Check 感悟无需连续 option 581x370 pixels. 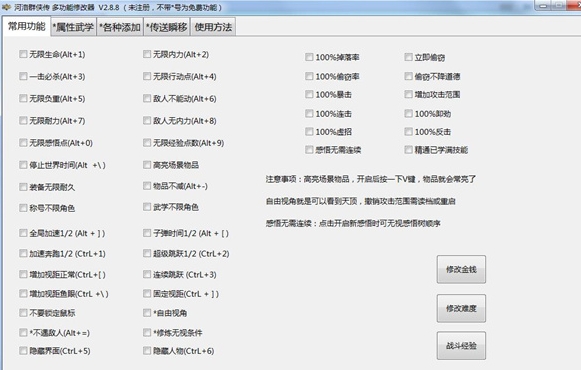[309, 150]
